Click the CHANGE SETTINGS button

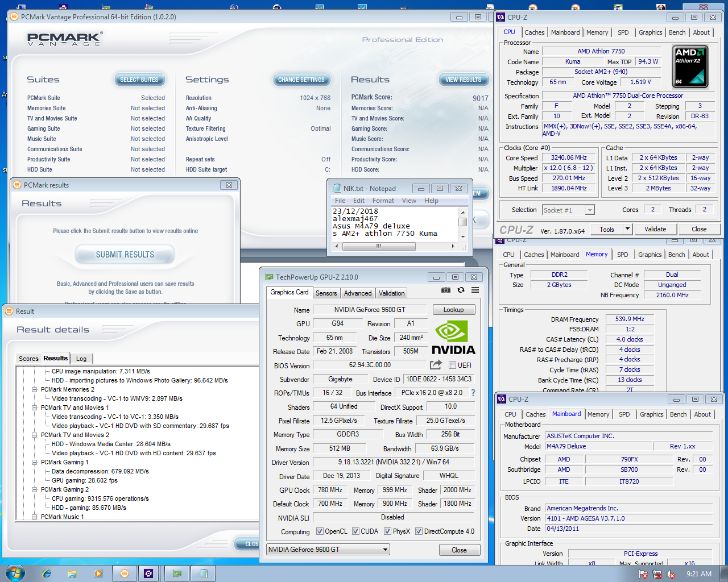click(301, 80)
